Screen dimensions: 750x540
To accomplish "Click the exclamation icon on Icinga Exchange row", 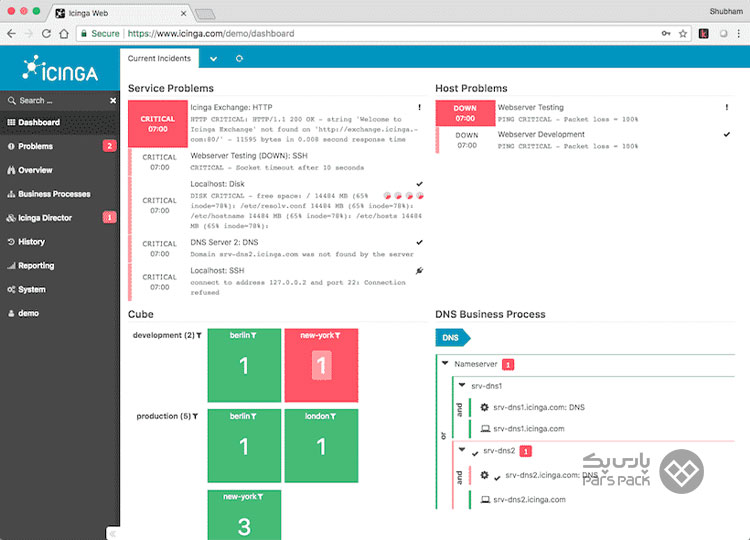I will (419, 108).
